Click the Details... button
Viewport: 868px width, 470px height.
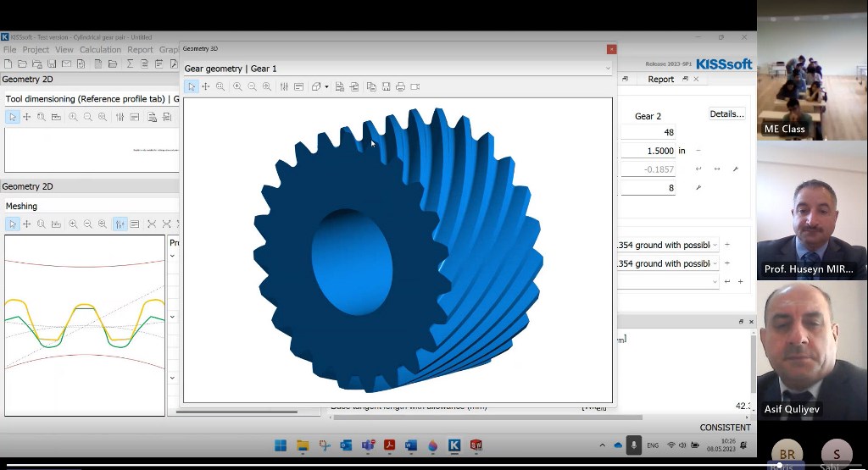(726, 113)
